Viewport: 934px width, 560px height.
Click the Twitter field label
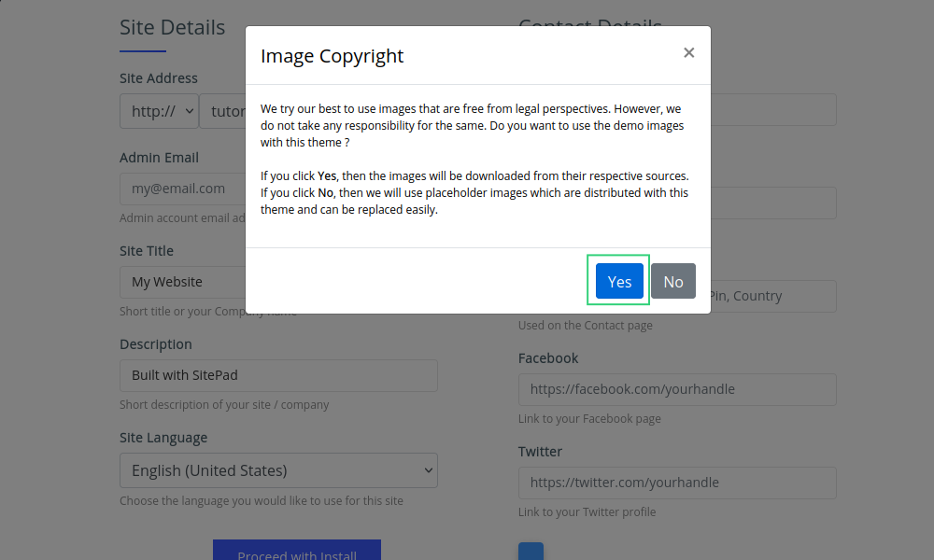(x=540, y=452)
